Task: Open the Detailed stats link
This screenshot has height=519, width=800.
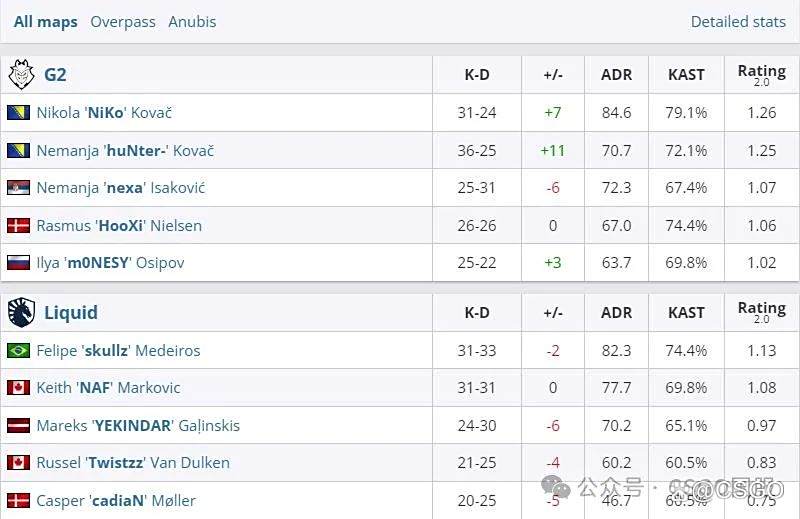Action: [738, 22]
